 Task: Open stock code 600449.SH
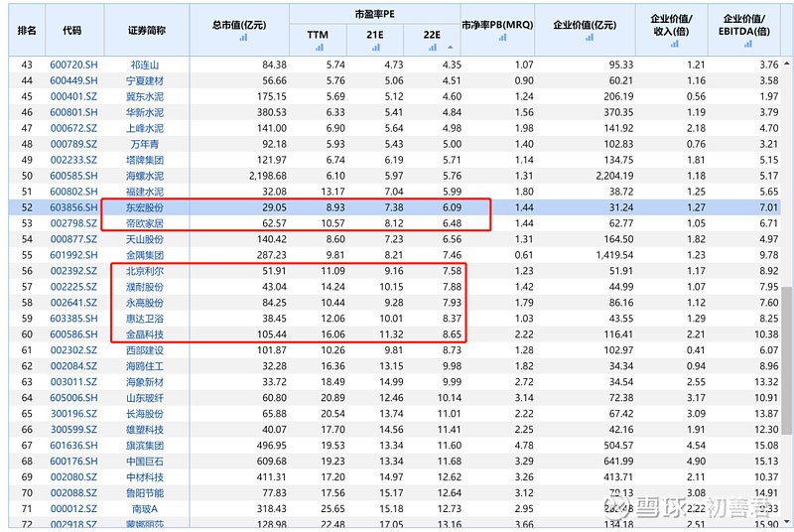click(x=73, y=80)
